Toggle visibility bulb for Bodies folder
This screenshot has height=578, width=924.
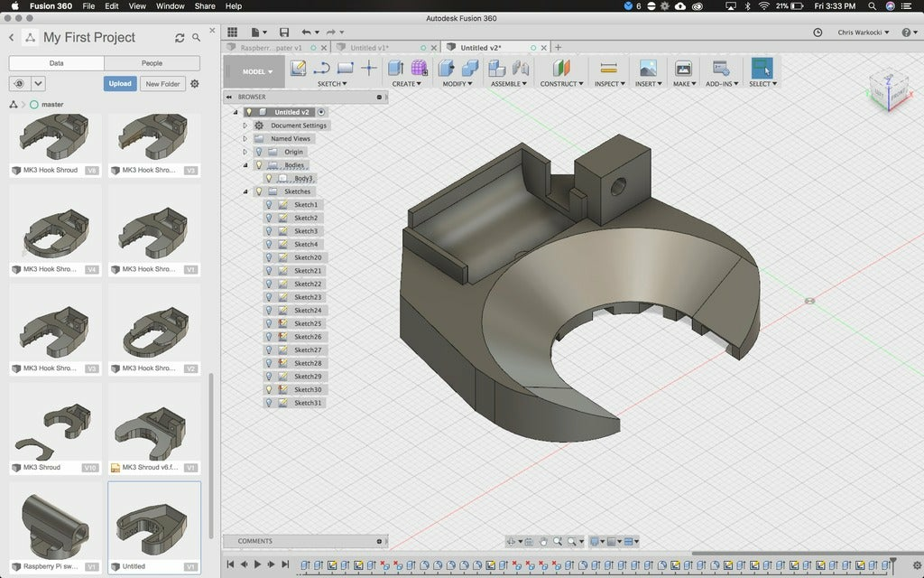[258, 165]
